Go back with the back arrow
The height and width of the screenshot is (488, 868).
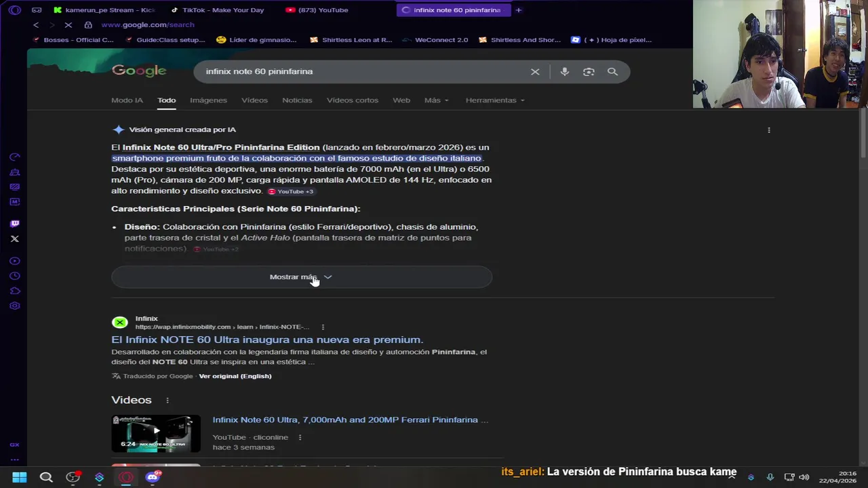pos(36,25)
